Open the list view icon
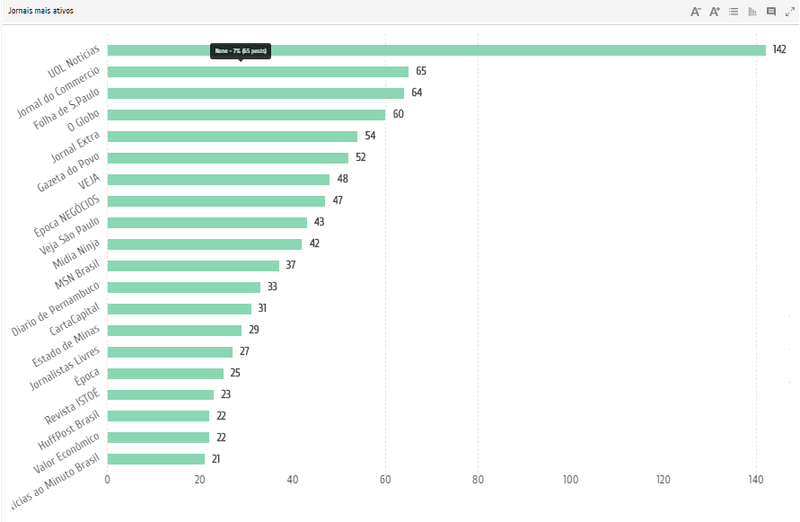The height and width of the screenshot is (522, 800). [x=734, y=12]
